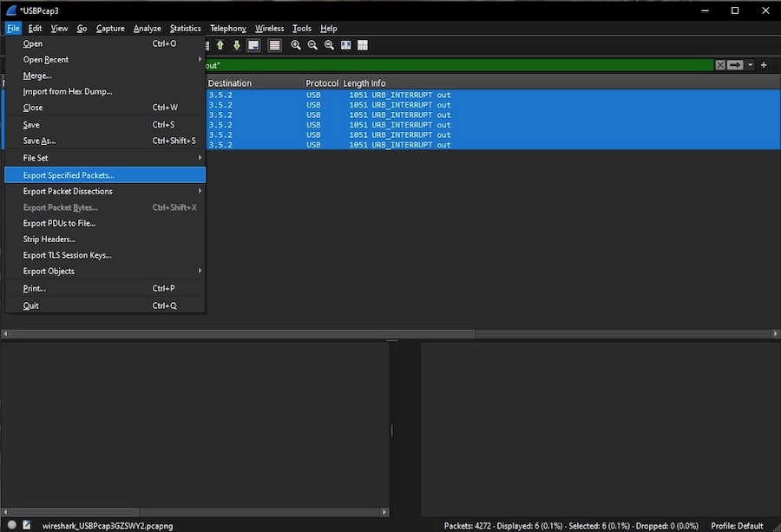The image size is (781, 532).
Task: Sort by Length column header
Action: pos(355,83)
